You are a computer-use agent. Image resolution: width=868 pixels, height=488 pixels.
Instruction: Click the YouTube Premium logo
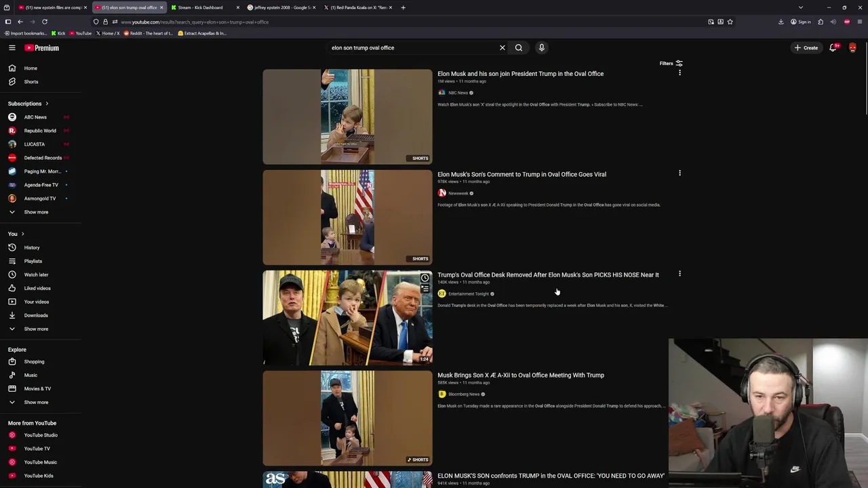pyautogui.click(x=41, y=47)
